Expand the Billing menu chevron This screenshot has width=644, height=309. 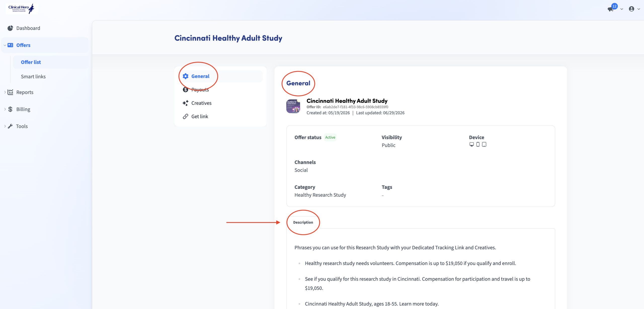(5, 109)
